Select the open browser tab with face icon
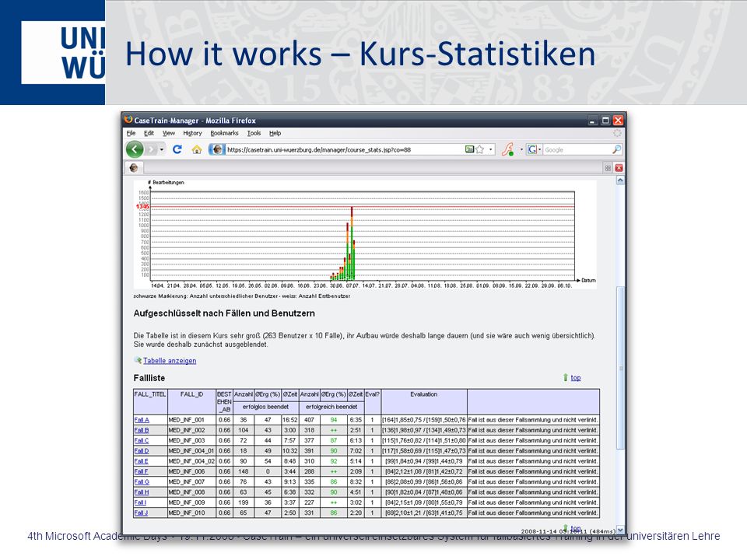Image resolution: width=747 pixels, height=560 pixels. coord(134,168)
